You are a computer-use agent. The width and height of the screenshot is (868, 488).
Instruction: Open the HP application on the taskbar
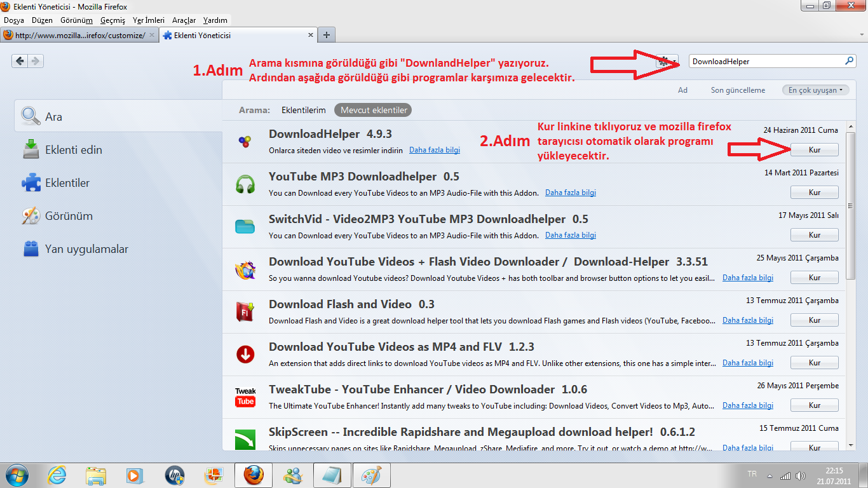pyautogui.click(x=174, y=475)
